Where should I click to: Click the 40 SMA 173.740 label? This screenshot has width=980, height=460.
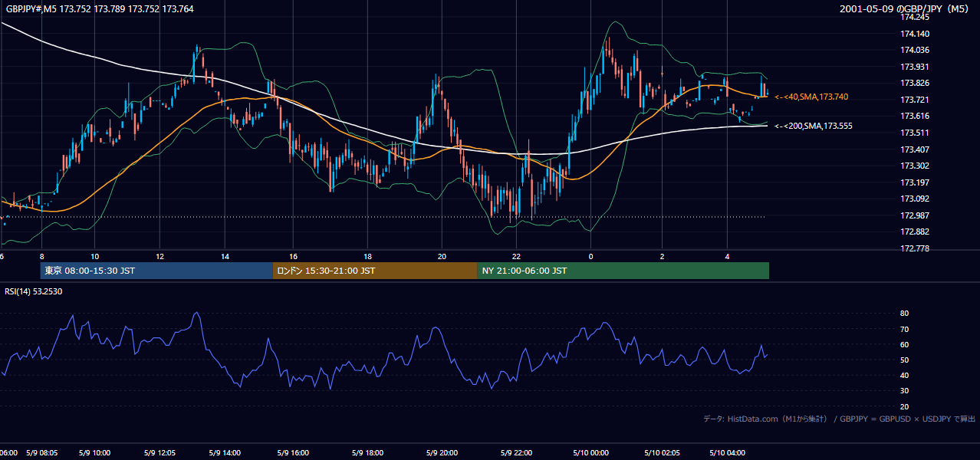click(811, 97)
